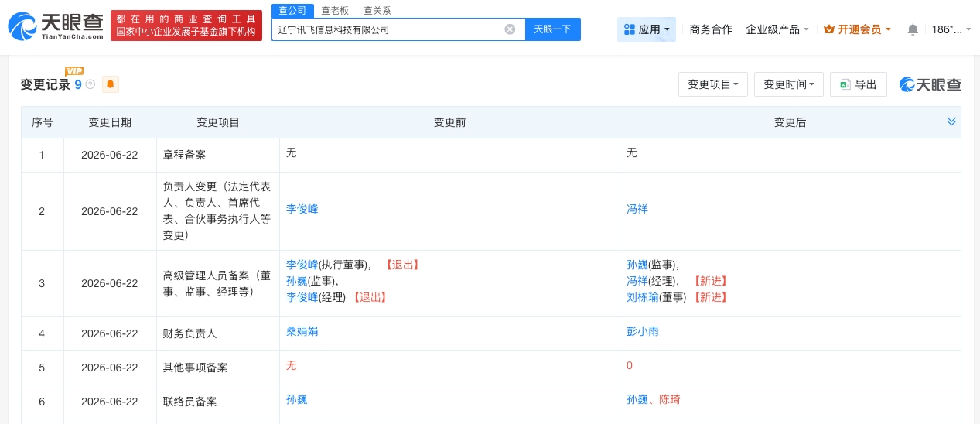Screen dimensions: 980x424
Task: Click 孙巍、陈琦 in row 6 变更后
Action: (654, 399)
